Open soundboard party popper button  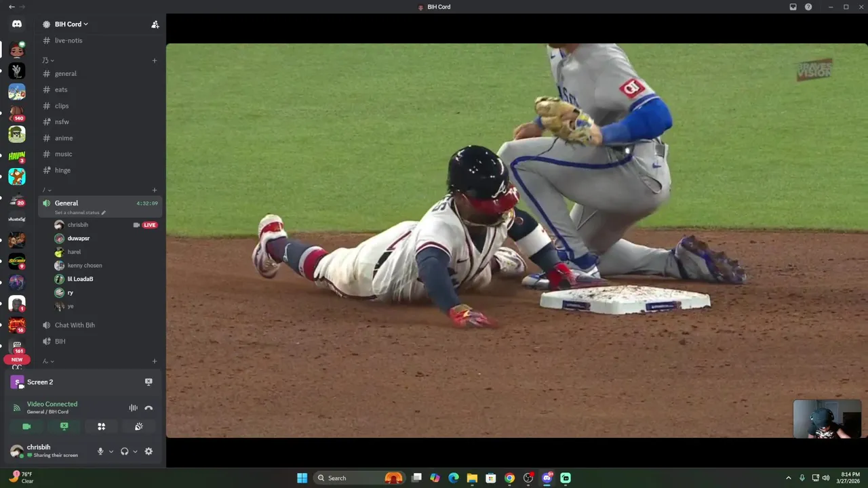click(x=138, y=426)
